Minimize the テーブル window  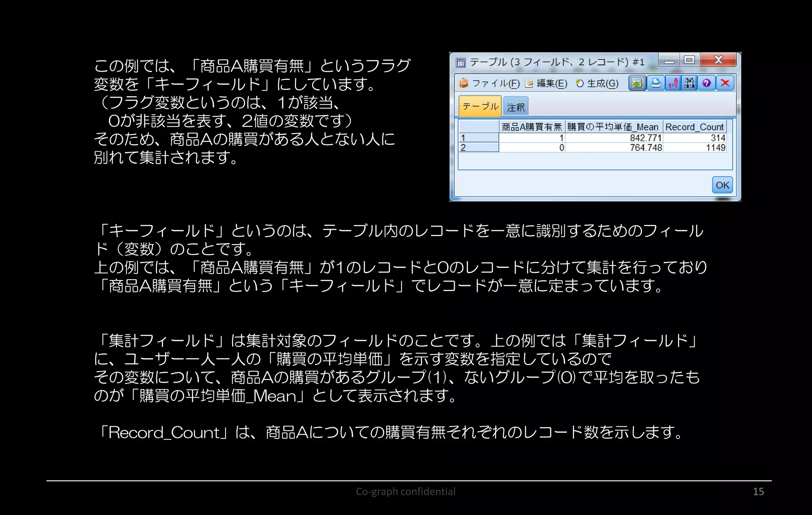pyautogui.click(x=669, y=60)
